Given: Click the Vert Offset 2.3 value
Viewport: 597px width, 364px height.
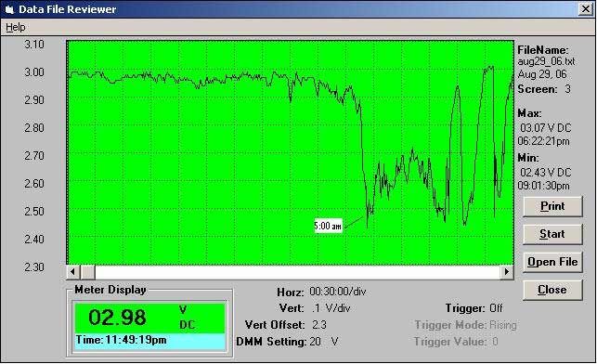Looking at the screenshot, I should click(319, 325).
